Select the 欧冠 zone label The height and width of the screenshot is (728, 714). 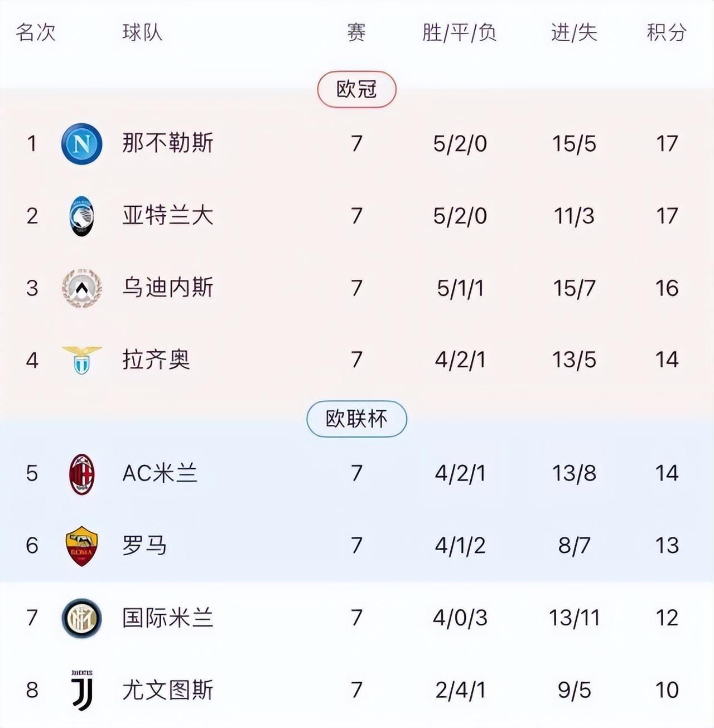356,89
